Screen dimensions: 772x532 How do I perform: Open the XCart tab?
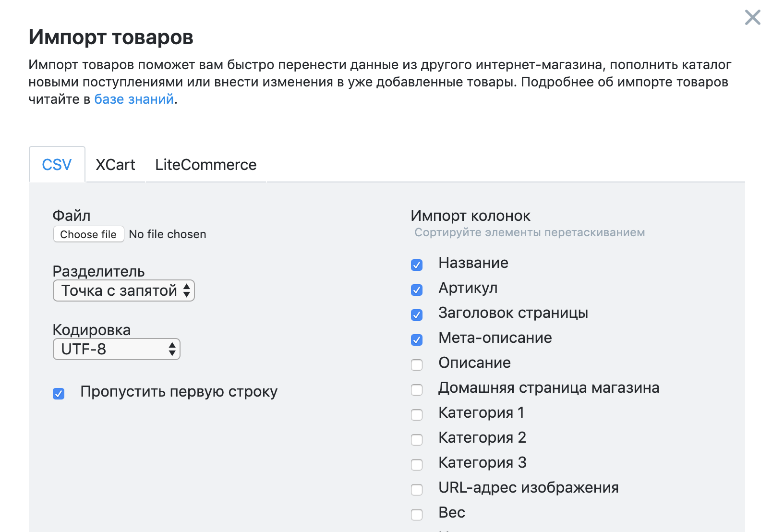click(115, 164)
